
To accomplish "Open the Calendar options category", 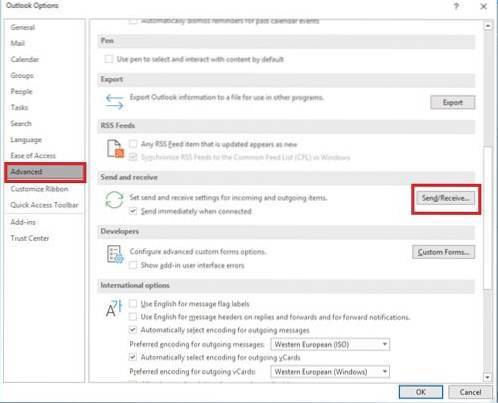I will click(x=25, y=59).
